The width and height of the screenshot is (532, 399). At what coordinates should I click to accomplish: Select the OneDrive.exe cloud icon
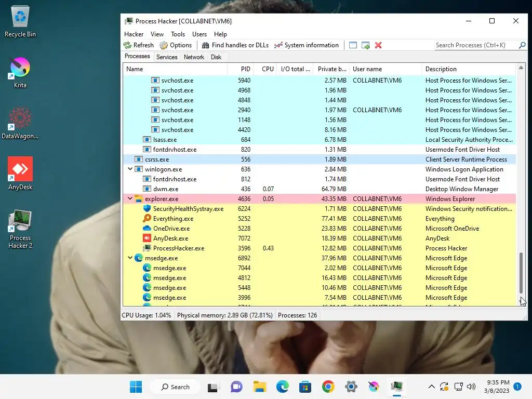(x=147, y=229)
